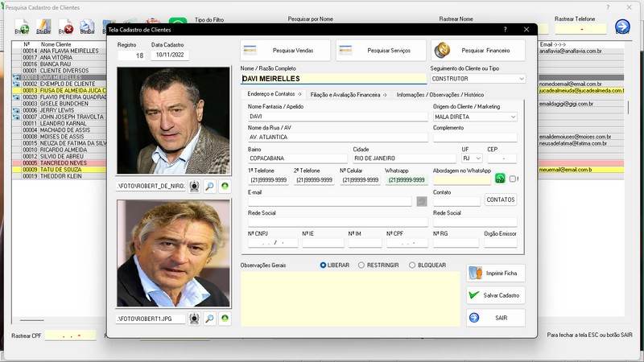The image size is (644, 362).
Task: Click the Nº CNPJ input field
Action: pyautogui.click(x=273, y=243)
